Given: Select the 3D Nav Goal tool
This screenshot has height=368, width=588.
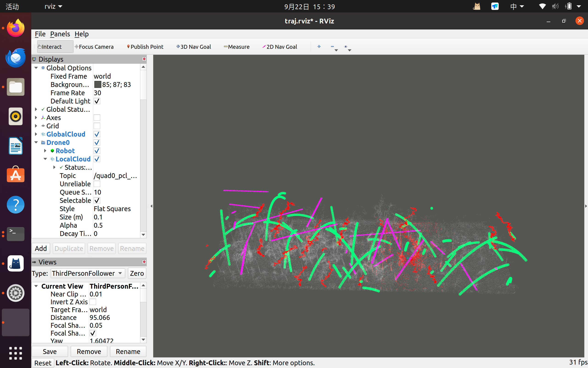Looking at the screenshot, I should coord(194,46).
